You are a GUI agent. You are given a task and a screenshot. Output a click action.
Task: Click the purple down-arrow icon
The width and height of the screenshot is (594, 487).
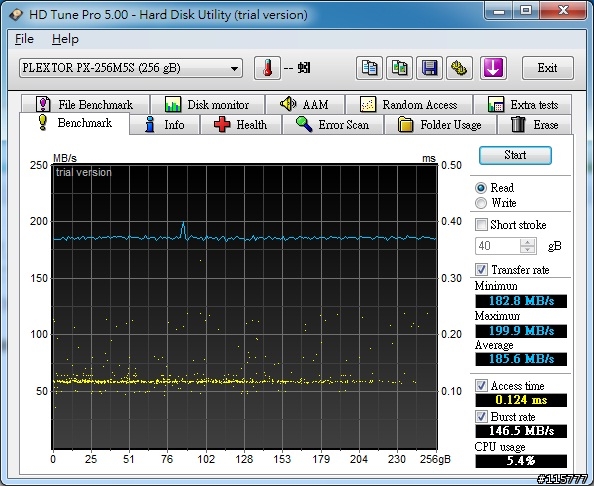493,68
